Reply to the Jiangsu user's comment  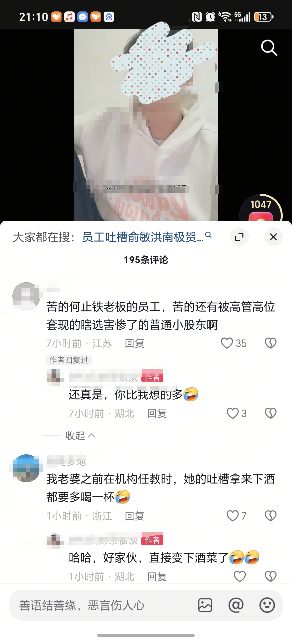tap(135, 343)
